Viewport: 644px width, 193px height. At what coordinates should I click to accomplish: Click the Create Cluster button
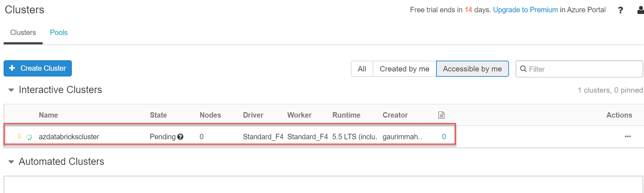38,68
